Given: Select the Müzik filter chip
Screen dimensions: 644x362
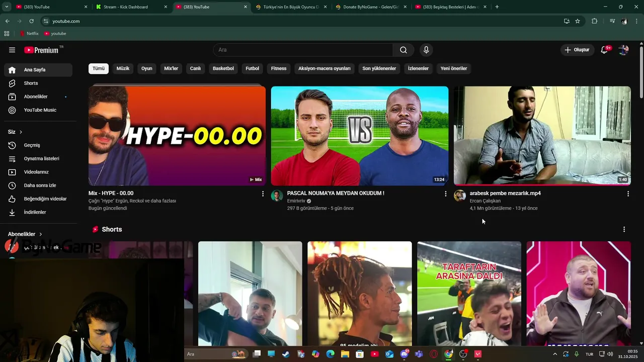Looking at the screenshot, I should point(123,68).
